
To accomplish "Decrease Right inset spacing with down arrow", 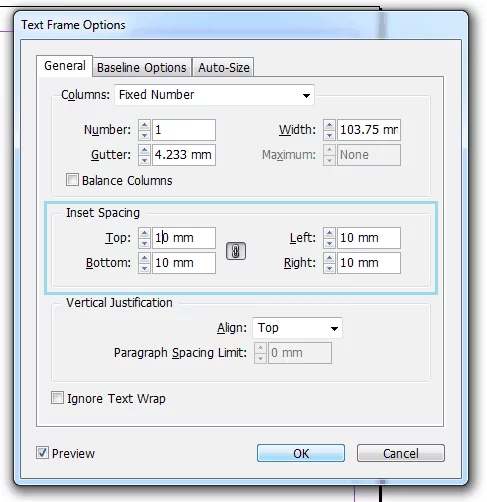I will pyautogui.click(x=329, y=268).
